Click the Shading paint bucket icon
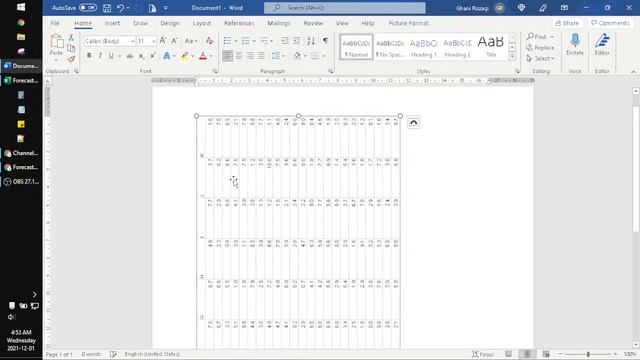 pyautogui.click(x=297, y=56)
